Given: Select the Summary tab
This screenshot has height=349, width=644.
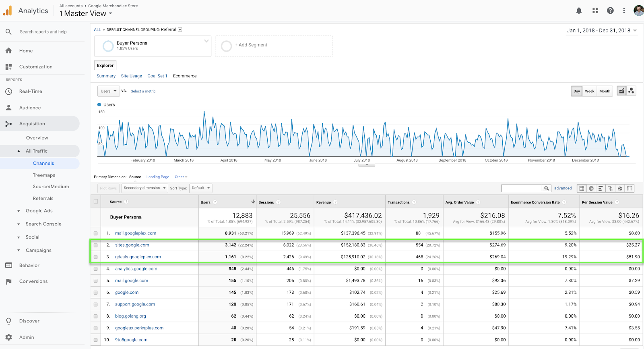Looking at the screenshot, I should pyautogui.click(x=106, y=76).
